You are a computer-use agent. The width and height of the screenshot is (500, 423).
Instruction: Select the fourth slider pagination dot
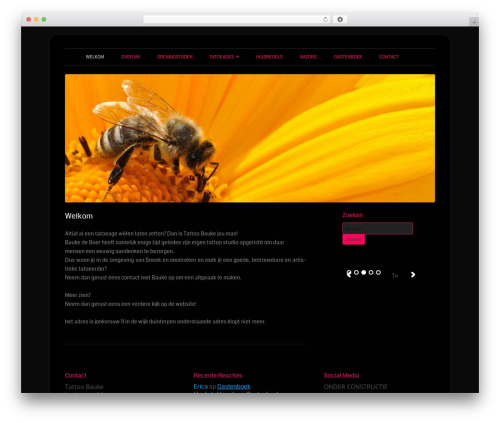[371, 272]
